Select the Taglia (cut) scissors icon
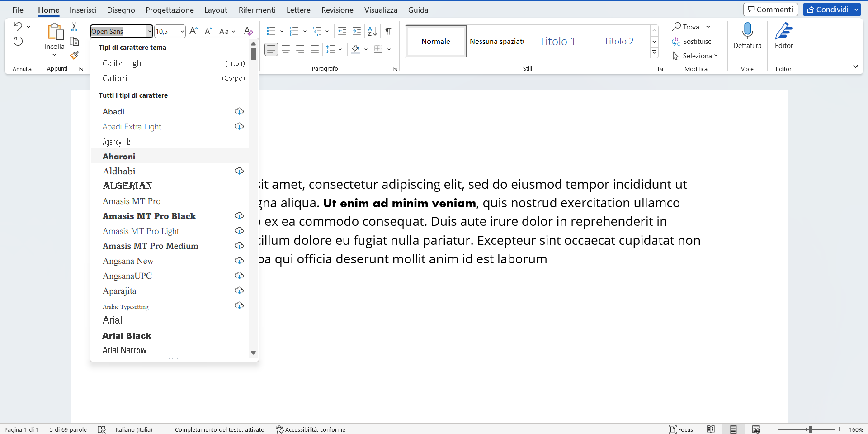This screenshot has width=868, height=434. click(74, 27)
